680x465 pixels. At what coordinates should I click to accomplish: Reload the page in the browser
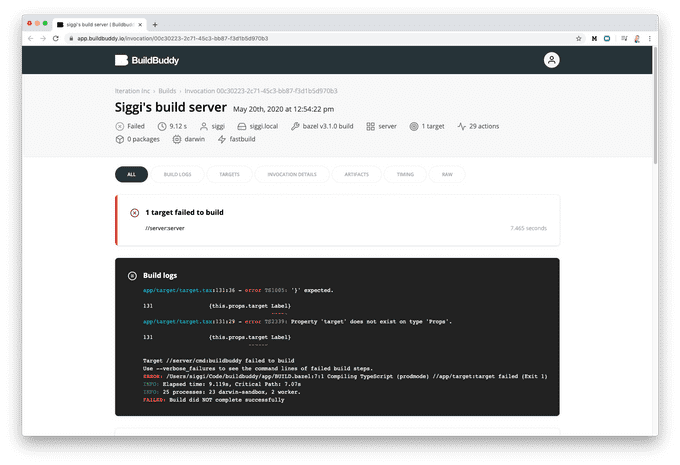click(56, 38)
